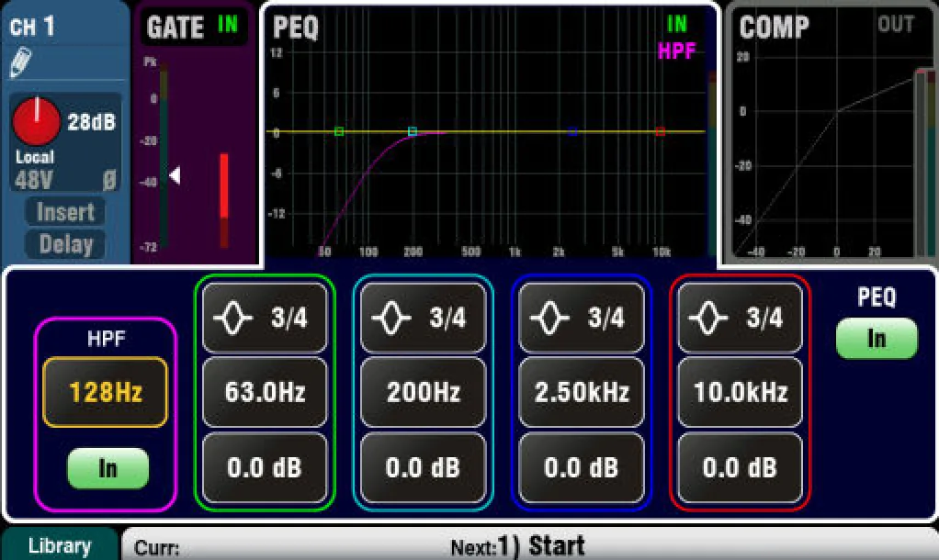Image resolution: width=939 pixels, height=560 pixels.
Task: Click the gate threshold white triangle marker
Action: [175, 175]
